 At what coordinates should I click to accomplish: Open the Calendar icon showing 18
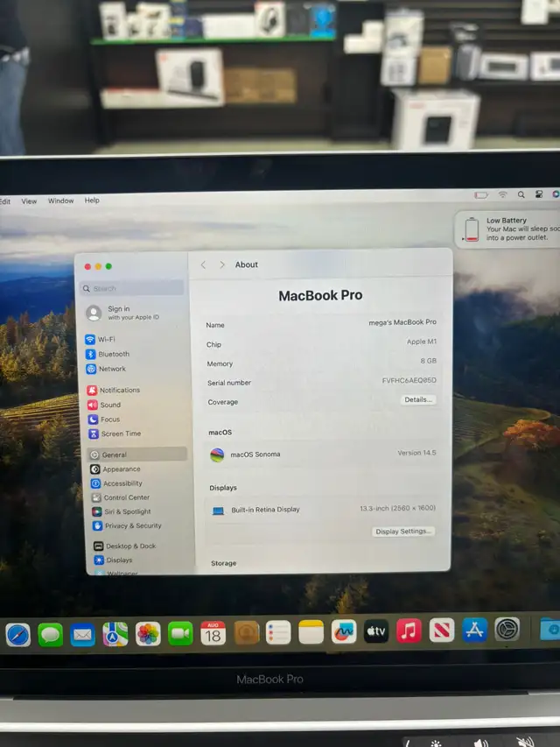click(213, 633)
